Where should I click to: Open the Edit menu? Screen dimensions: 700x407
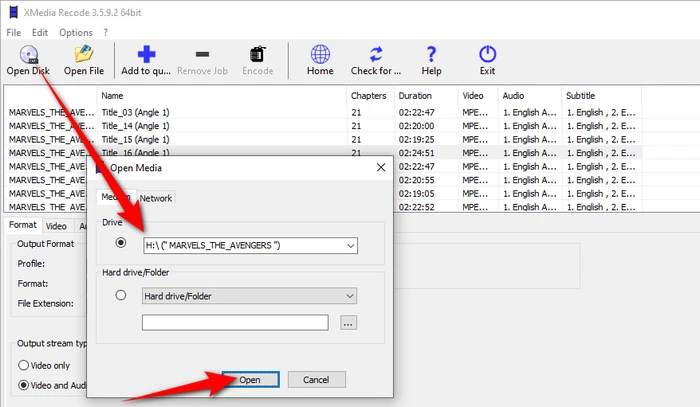pyautogui.click(x=42, y=32)
